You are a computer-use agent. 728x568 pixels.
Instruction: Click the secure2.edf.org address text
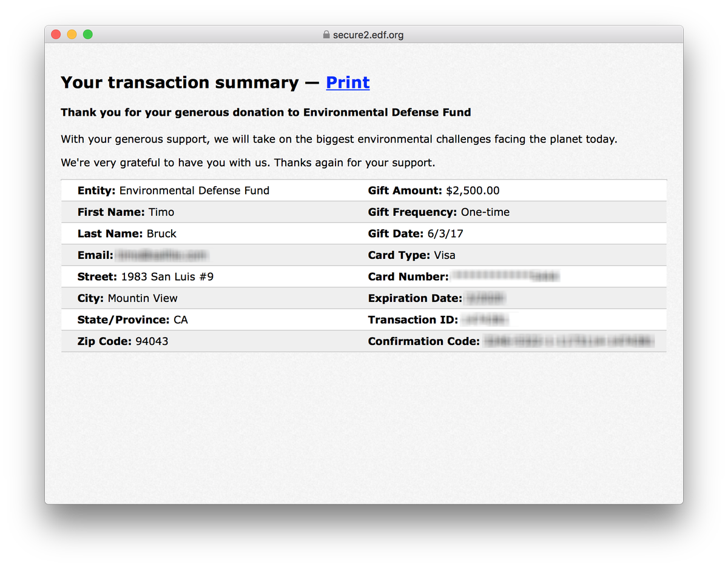click(x=368, y=35)
